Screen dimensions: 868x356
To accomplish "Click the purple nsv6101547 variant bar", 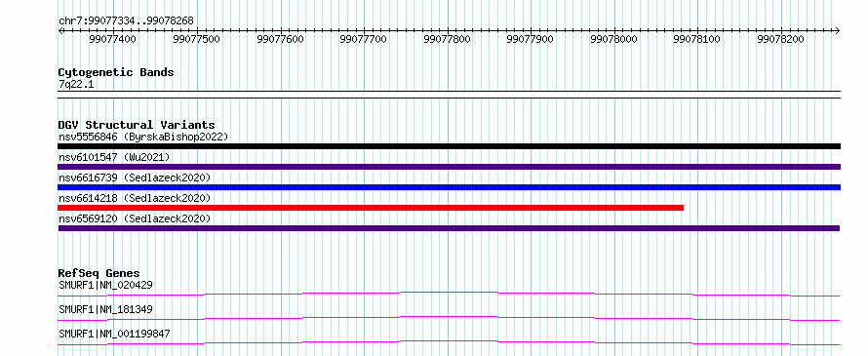I will 449,167.
